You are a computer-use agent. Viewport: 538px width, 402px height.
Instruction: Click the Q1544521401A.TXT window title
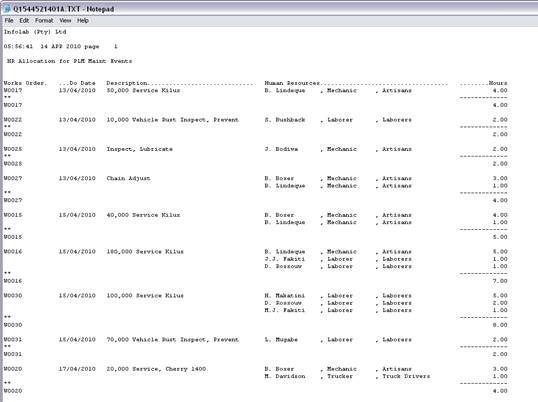point(63,9)
